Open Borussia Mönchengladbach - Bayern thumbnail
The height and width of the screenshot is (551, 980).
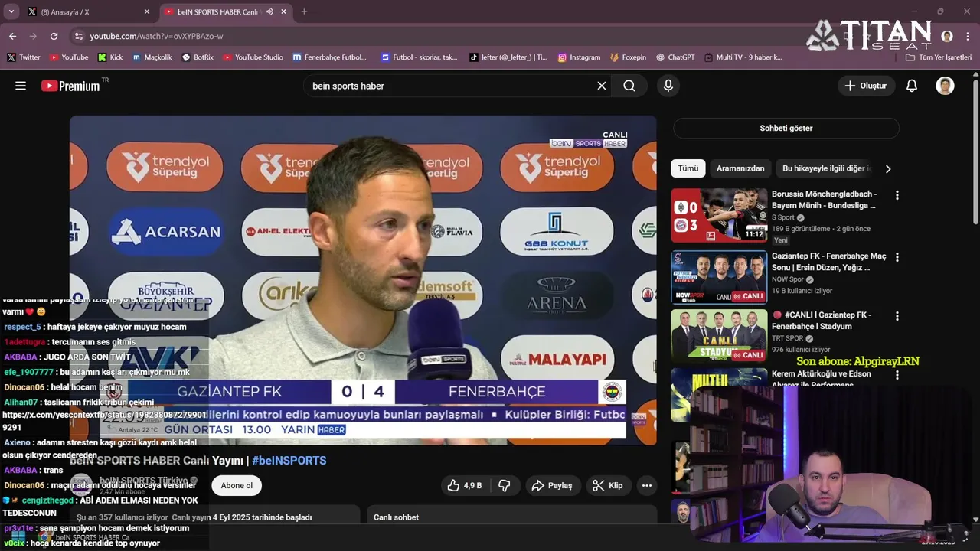coord(719,215)
